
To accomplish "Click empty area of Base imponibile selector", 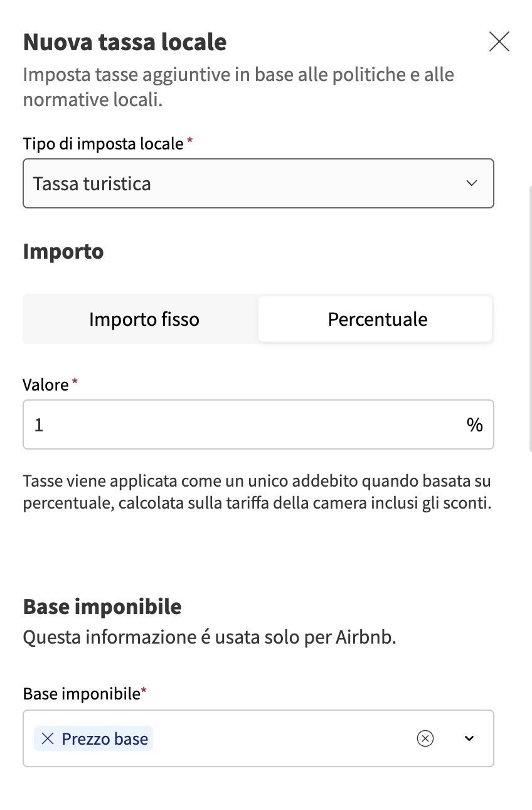I will (x=282, y=738).
